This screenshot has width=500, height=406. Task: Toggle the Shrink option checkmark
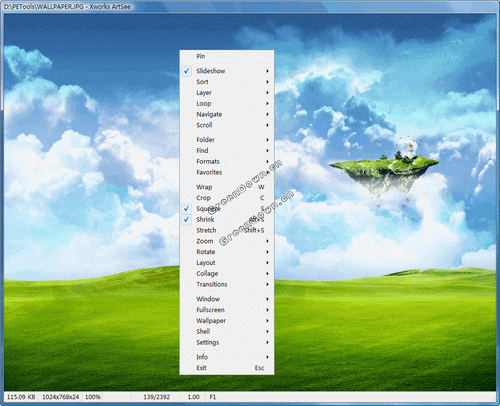click(x=186, y=219)
